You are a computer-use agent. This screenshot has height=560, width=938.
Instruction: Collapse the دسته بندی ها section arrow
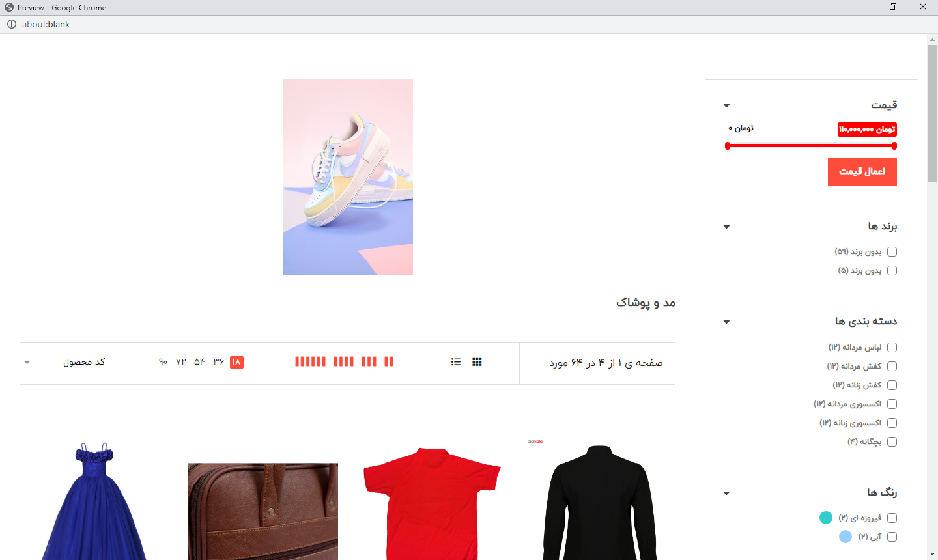[726, 322]
